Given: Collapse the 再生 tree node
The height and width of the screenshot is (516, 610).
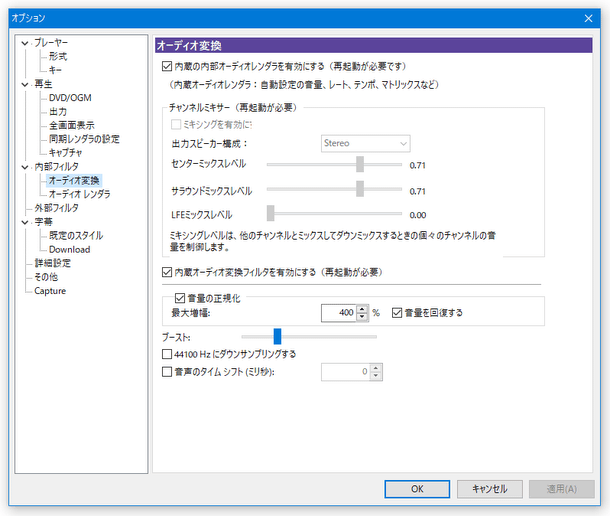Looking at the screenshot, I should pyautogui.click(x=24, y=85).
